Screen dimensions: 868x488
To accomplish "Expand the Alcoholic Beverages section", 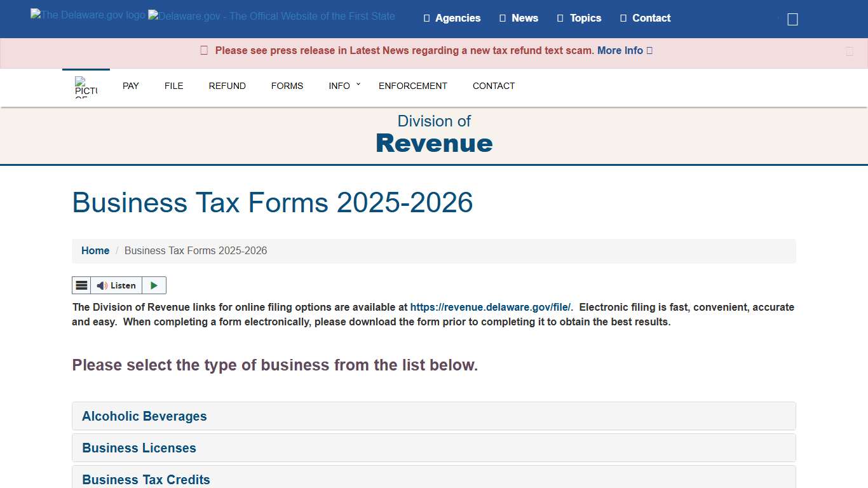I will tap(144, 416).
